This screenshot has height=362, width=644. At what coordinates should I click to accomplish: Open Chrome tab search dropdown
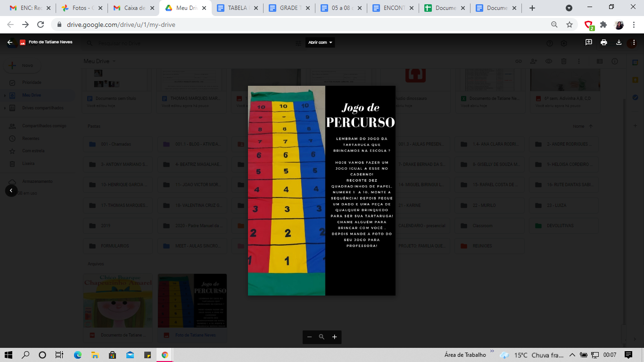pos(569,8)
